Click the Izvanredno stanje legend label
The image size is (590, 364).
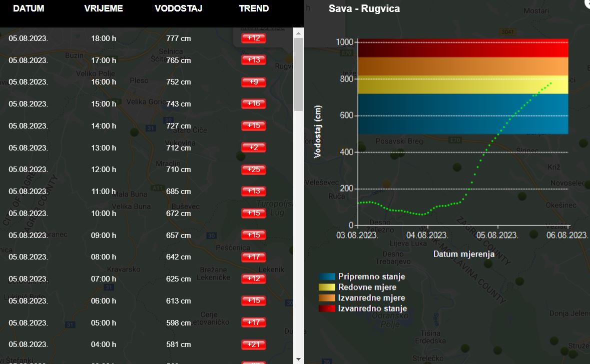pyautogui.click(x=372, y=308)
